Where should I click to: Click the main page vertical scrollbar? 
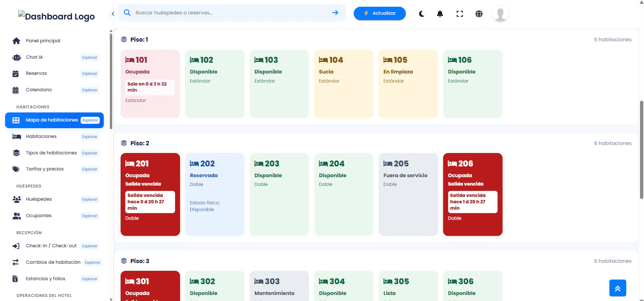coord(641,149)
